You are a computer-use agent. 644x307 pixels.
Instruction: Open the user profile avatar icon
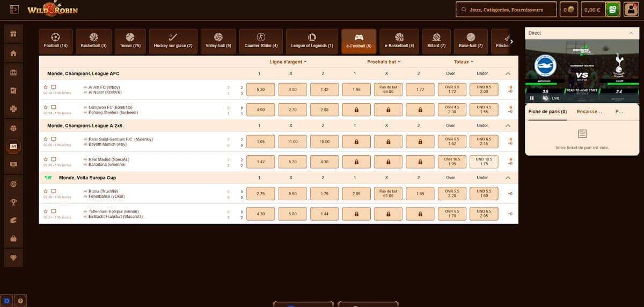point(631,10)
